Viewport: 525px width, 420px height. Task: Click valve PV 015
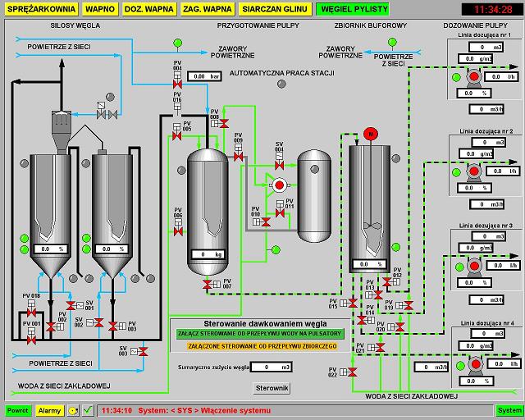coord(352,304)
